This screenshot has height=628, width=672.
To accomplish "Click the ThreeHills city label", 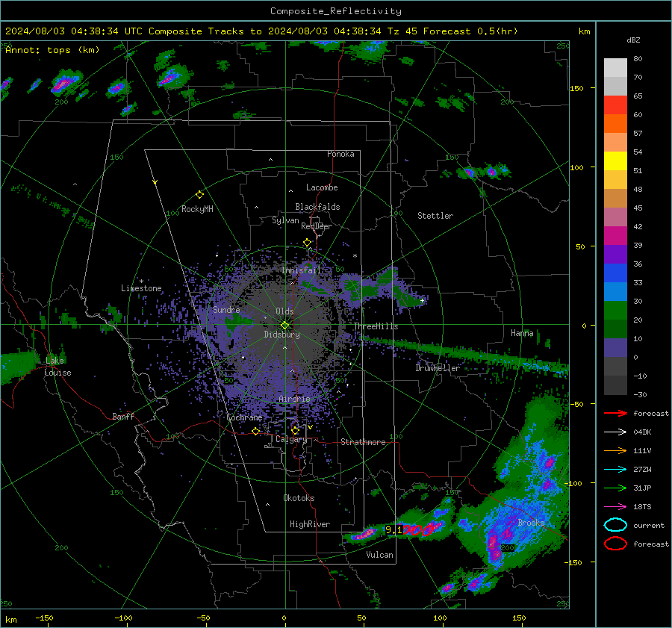I will click(x=376, y=326).
